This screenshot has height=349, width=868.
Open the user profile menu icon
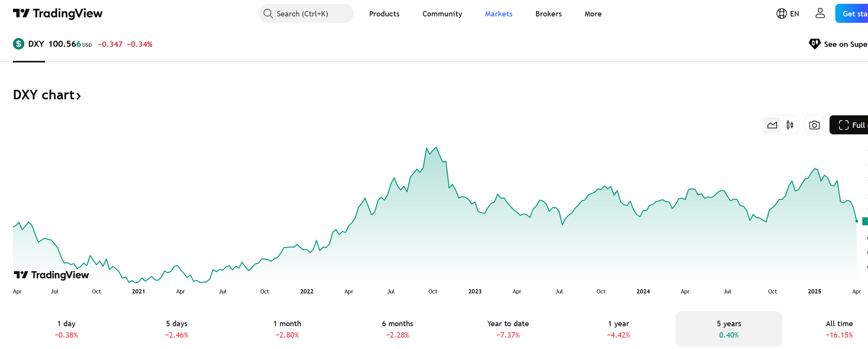820,14
